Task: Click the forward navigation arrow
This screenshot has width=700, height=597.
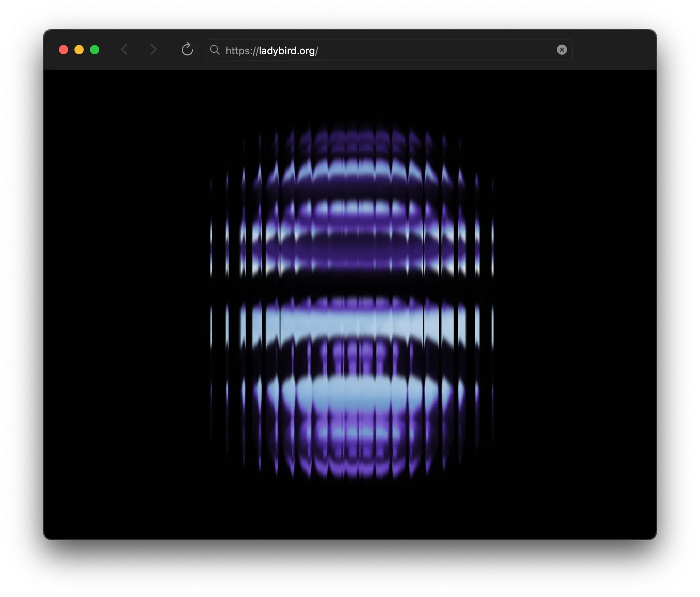Action: pos(153,50)
